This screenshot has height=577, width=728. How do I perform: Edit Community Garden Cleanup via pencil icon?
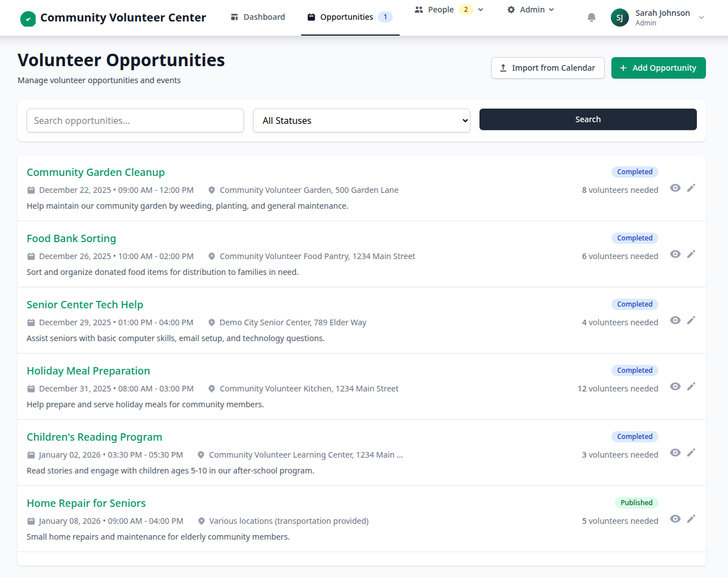691,188
